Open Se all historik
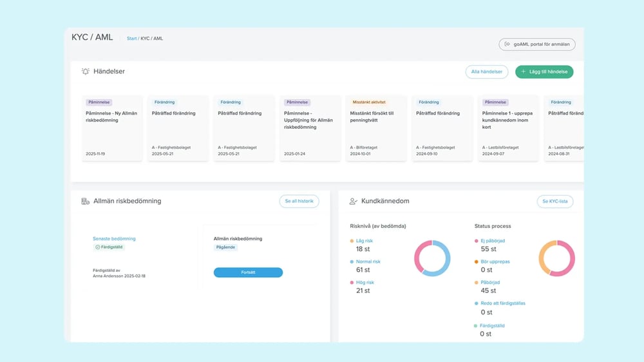 pyautogui.click(x=299, y=201)
